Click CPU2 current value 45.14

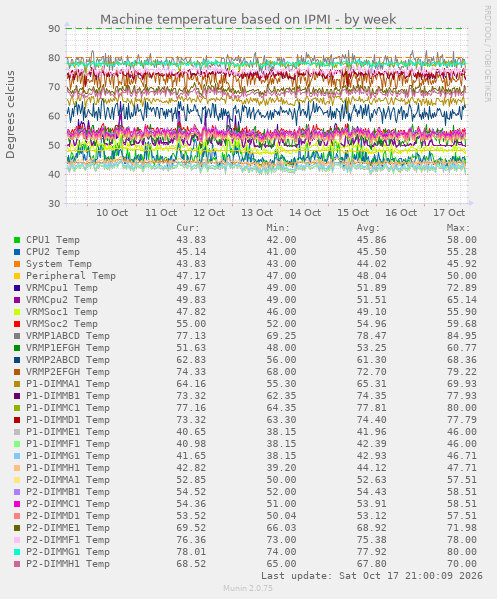(191, 252)
